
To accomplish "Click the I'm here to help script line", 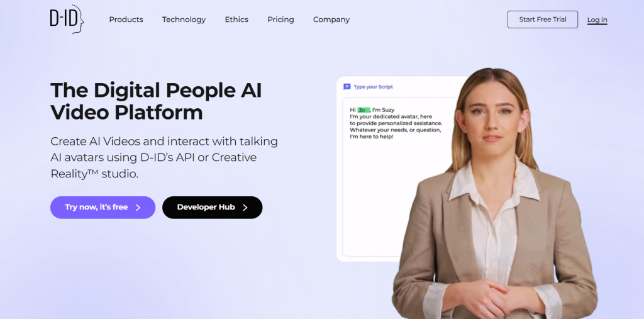I will point(371,137).
